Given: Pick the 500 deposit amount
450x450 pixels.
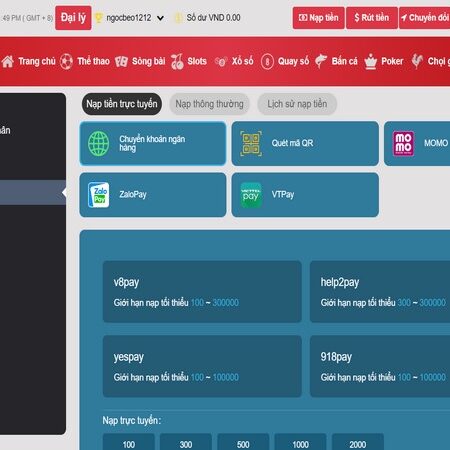Looking at the screenshot, I should (243, 442).
